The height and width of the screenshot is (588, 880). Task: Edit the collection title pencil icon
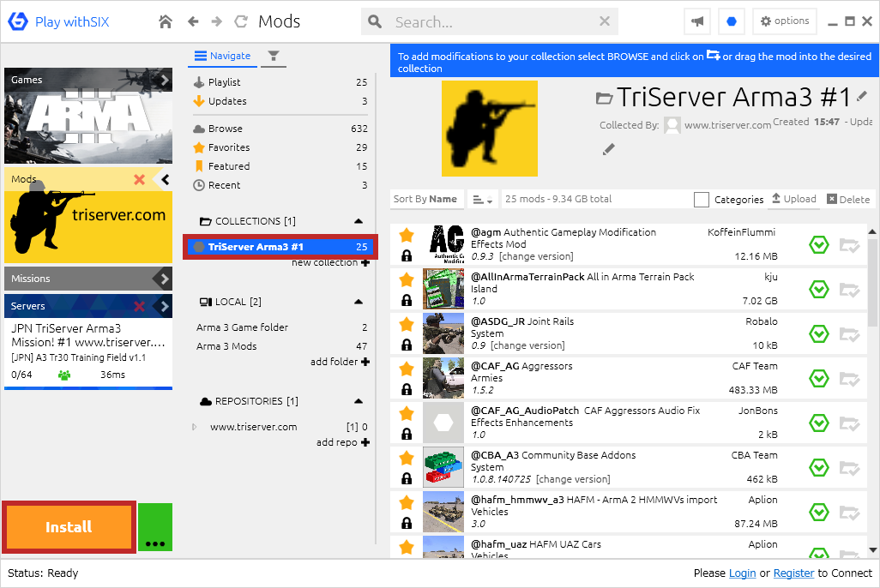[862, 96]
